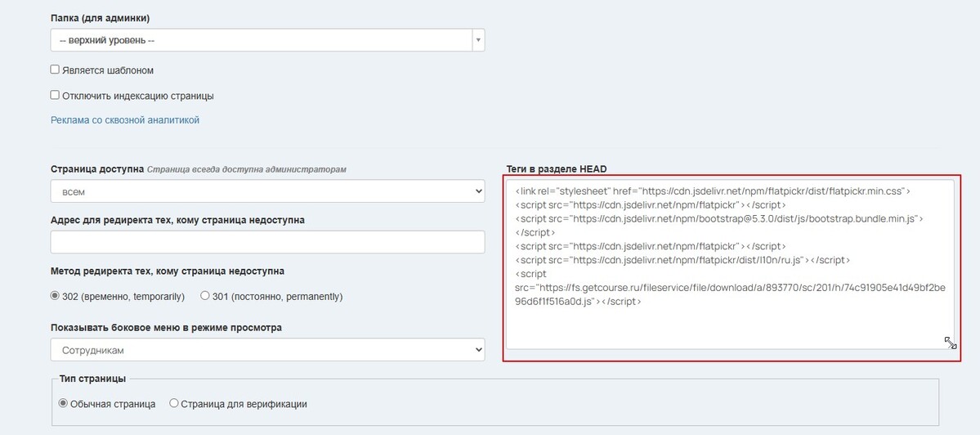
Task: Click the Метод редиректа label text
Action: [168, 271]
